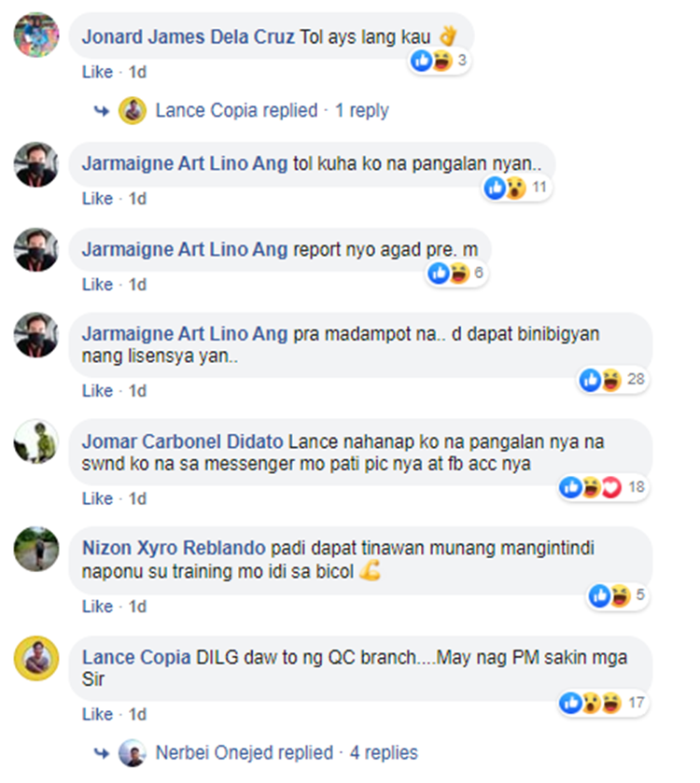Like the 'report nyo agad pre' comment

tap(97, 285)
